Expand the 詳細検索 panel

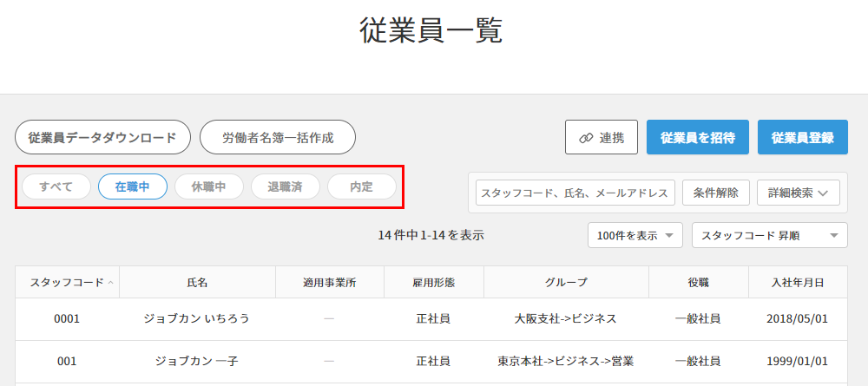[x=798, y=193]
